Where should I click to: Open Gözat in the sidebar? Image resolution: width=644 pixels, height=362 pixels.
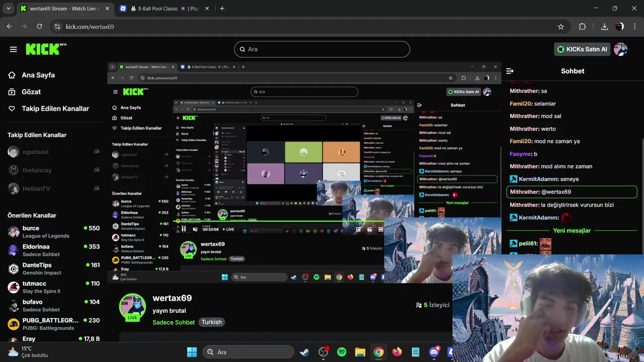click(31, 92)
